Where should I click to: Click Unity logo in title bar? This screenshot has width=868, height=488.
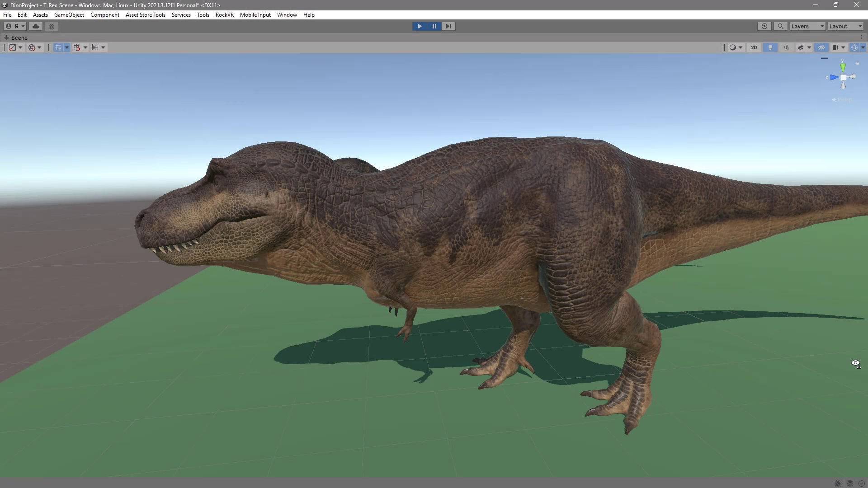pyautogui.click(x=5, y=5)
